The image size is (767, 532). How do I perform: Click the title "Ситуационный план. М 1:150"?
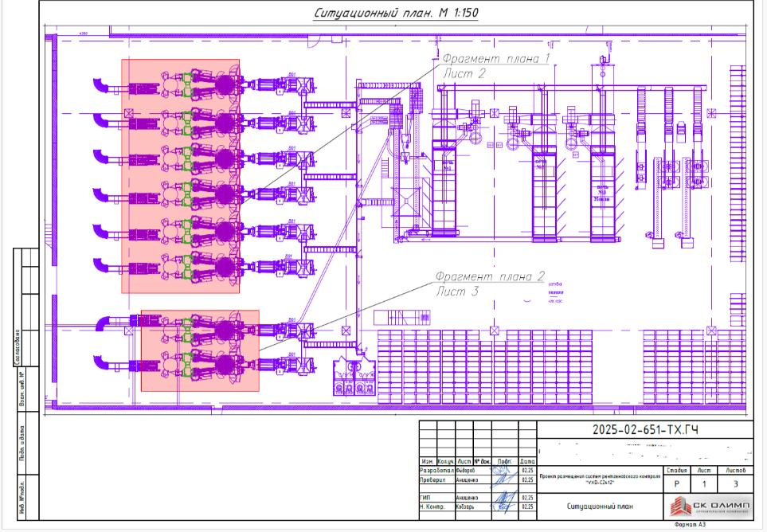pos(396,14)
